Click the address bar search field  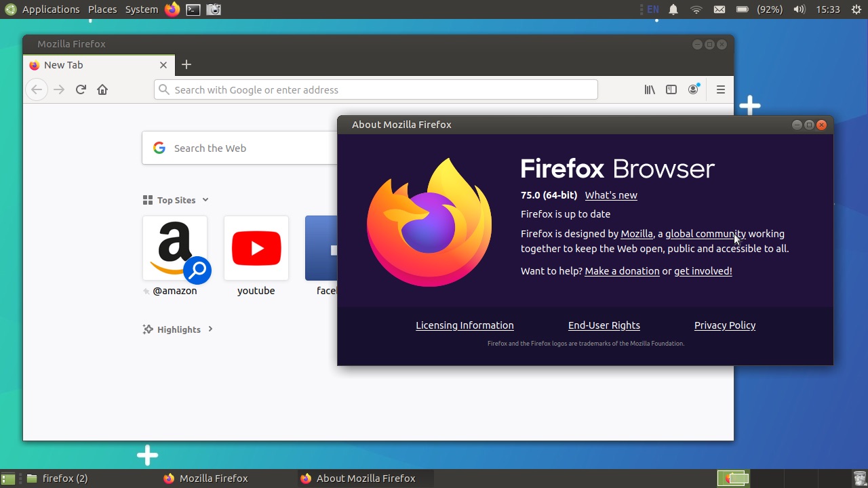[x=376, y=89]
